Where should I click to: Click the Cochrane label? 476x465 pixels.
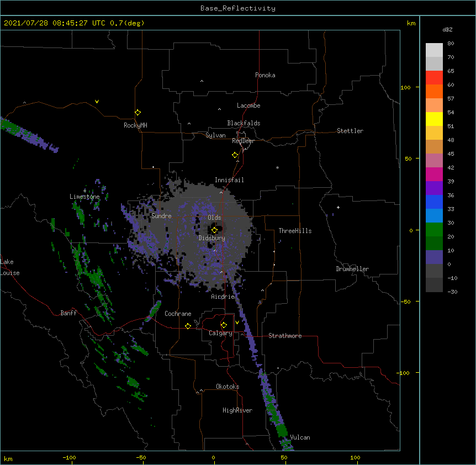coord(178,314)
